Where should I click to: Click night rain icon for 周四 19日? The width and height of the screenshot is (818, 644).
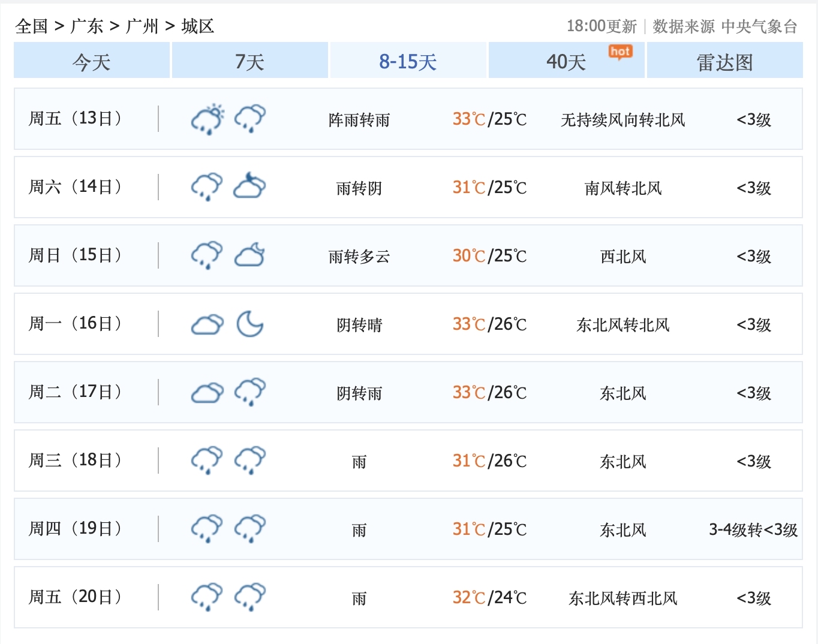(x=250, y=529)
